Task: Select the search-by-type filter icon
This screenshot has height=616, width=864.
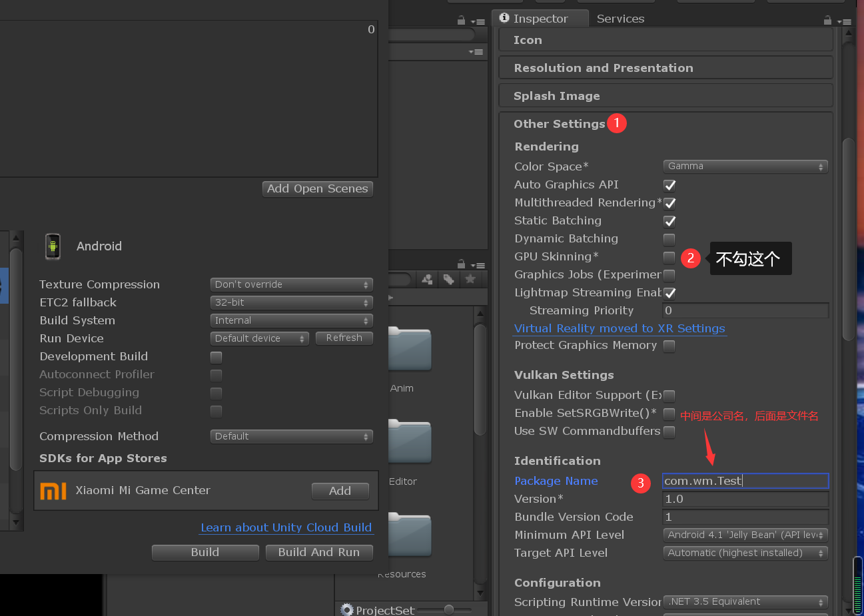Action: click(427, 279)
